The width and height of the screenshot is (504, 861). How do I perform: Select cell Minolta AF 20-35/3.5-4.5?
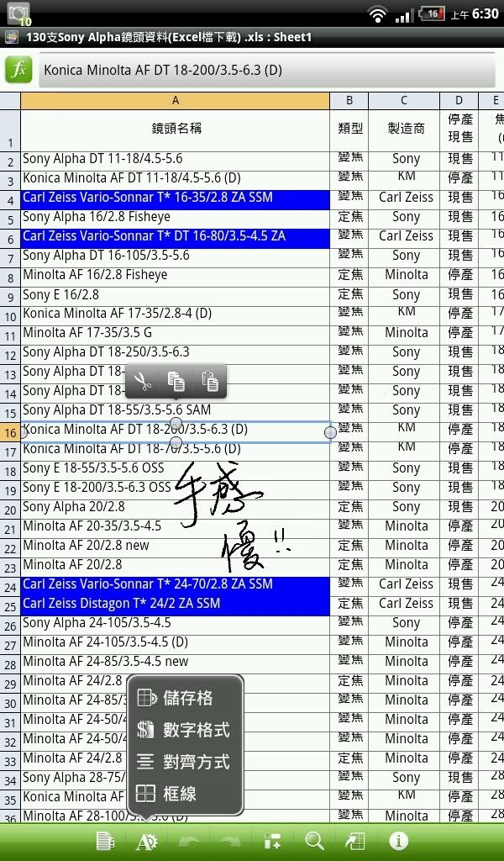pos(176,527)
